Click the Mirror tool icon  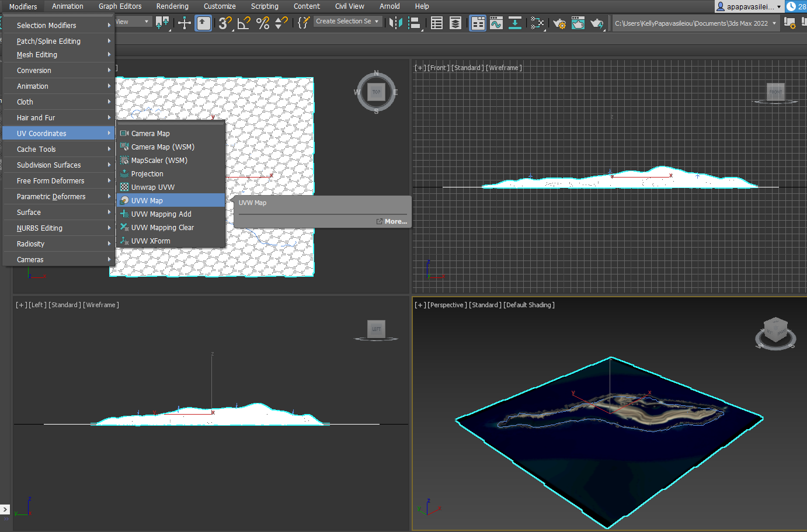396,23
